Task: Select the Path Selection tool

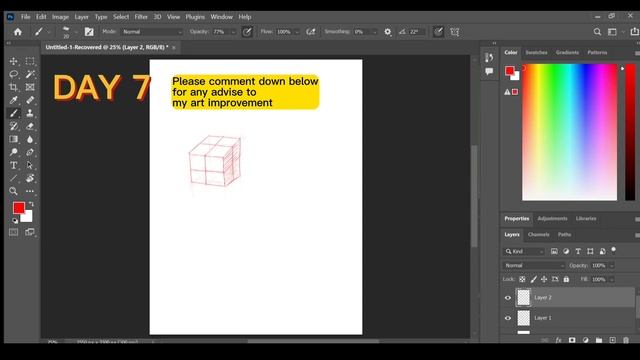Action: [x=30, y=165]
